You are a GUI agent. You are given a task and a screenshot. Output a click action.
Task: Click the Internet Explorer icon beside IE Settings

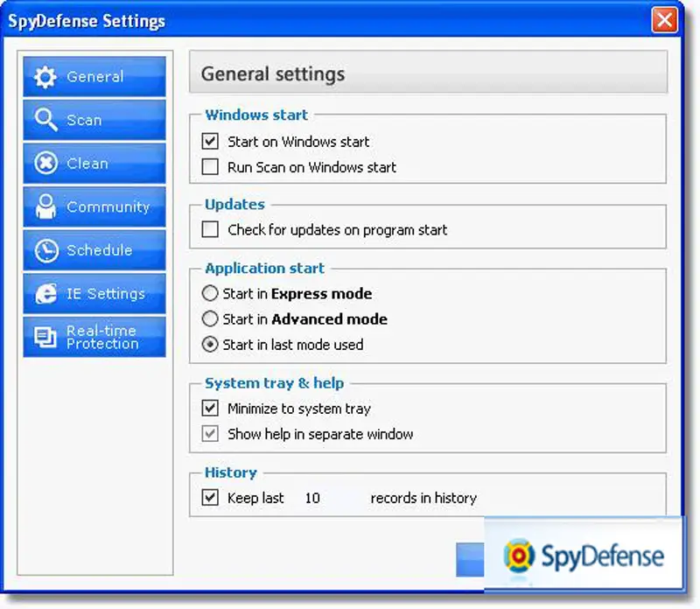coord(46,293)
